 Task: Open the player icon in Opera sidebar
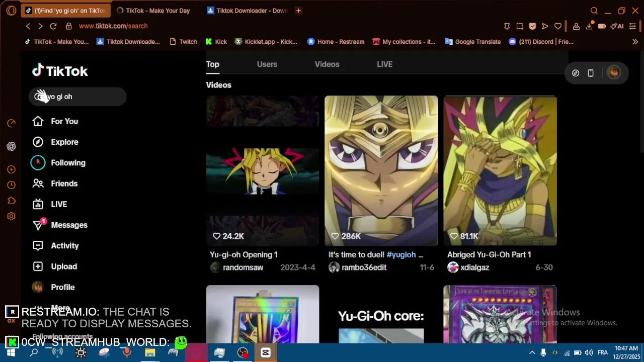coord(11,169)
